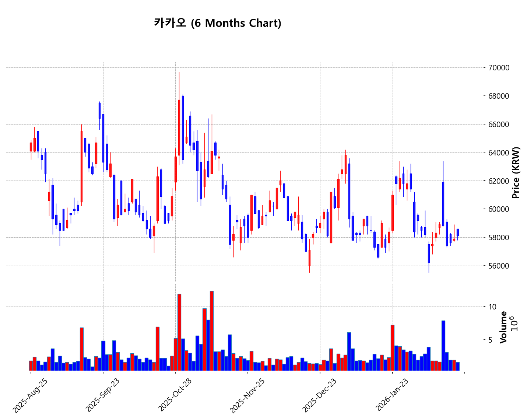Click the volume axis label 5
The image size is (527, 420).
click(x=490, y=340)
